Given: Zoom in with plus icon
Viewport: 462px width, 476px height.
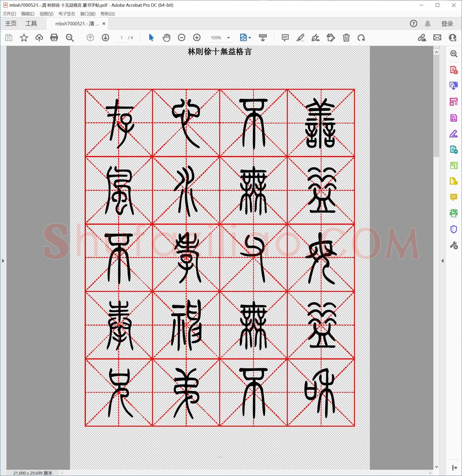Looking at the screenshot, I should [197, 38].
